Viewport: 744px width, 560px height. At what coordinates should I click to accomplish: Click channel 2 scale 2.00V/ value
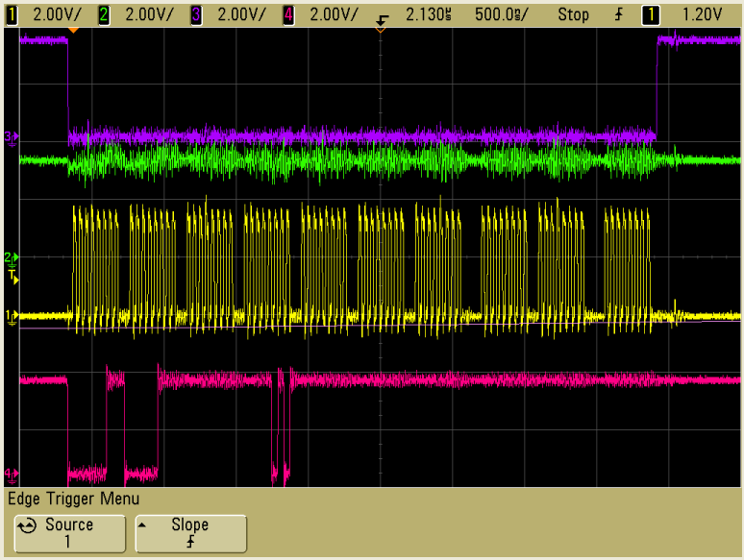tap(149, 14)
